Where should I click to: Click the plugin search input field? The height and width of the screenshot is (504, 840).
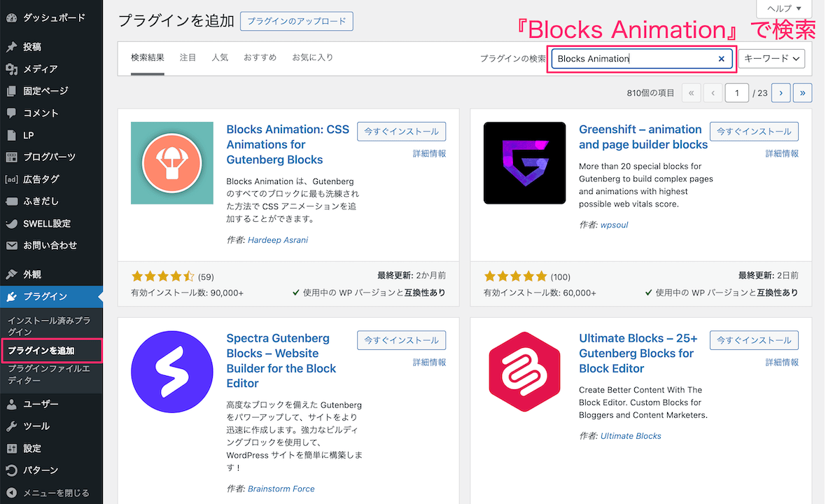[634, 59]
